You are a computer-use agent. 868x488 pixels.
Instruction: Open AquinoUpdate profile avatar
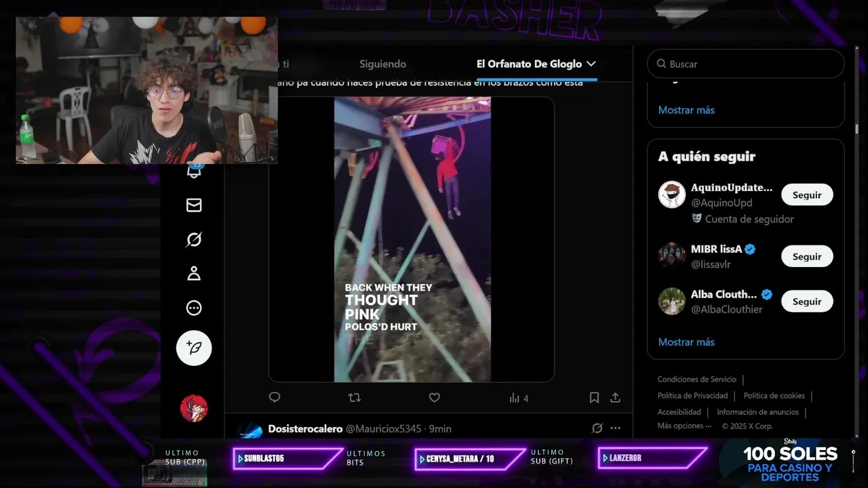point(672,195)
